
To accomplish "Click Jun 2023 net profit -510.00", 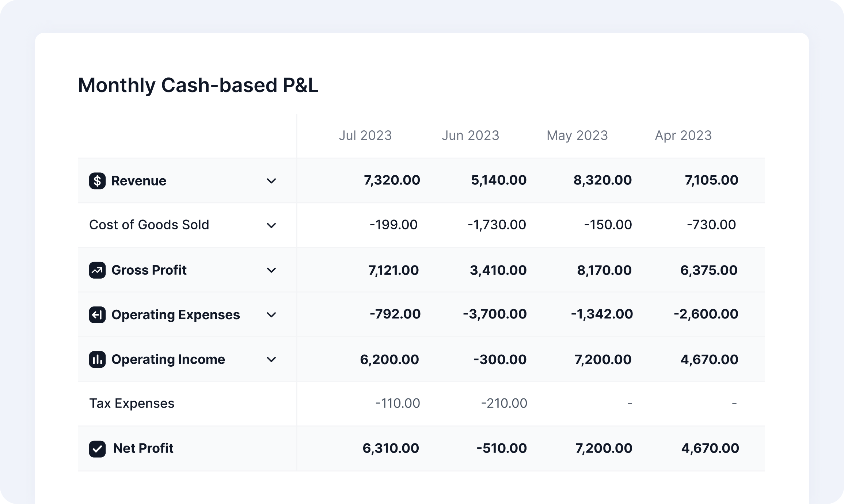I will pyautogui.click(x=501, y=448).
